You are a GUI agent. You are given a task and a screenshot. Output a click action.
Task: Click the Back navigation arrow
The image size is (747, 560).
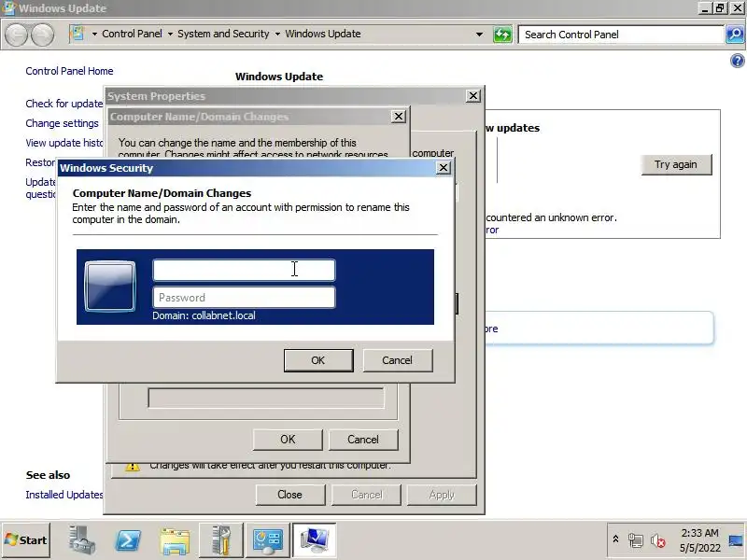(17, 35)
